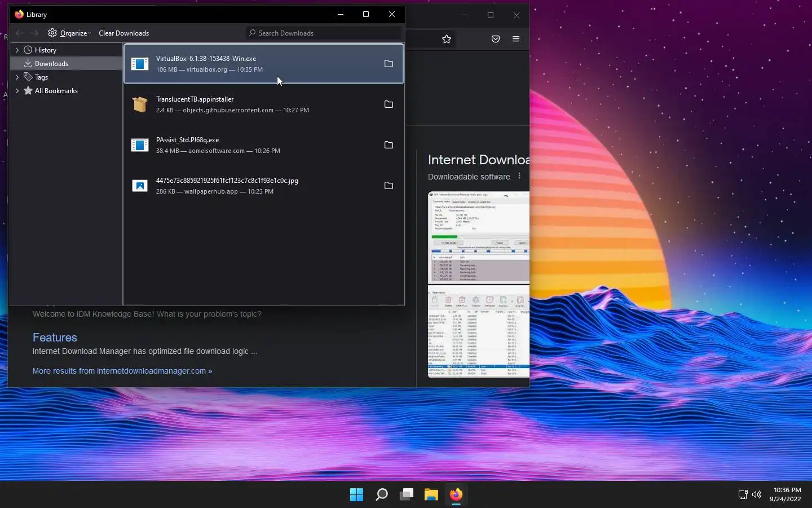Go back with the Library back arrow
The height and width of the screenshot is (508, 812).
[x=20, y=33]
